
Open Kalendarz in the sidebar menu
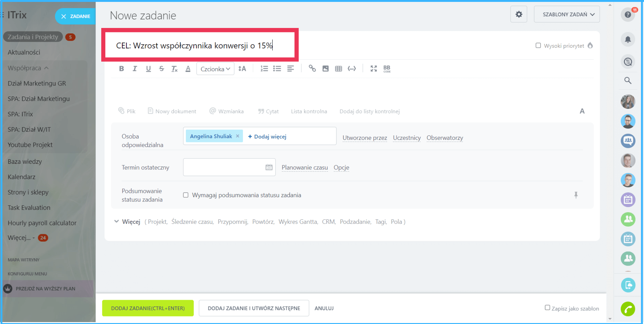pyautogui.click(x=21, y=177)
